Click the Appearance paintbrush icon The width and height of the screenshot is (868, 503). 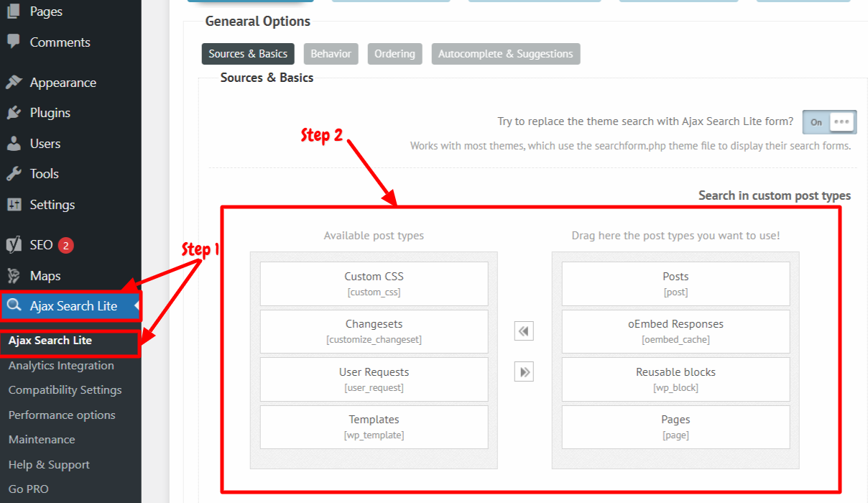(x=14, y=83)
